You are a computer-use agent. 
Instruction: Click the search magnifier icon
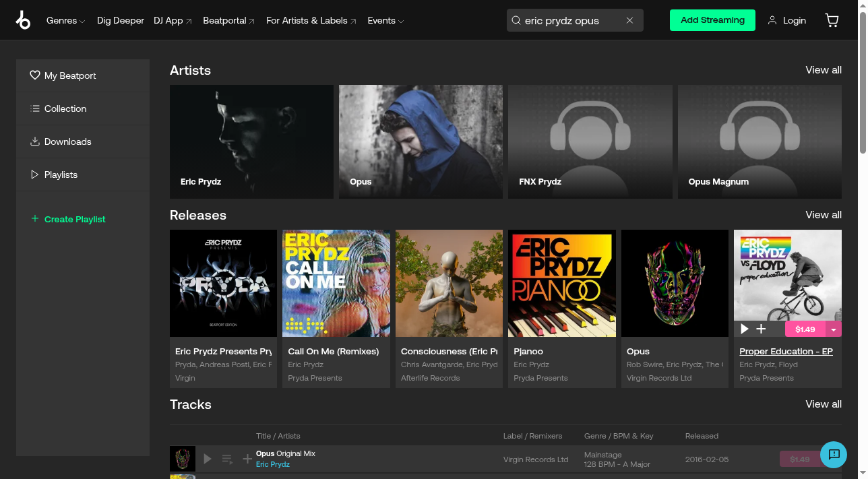click(517, 20)
